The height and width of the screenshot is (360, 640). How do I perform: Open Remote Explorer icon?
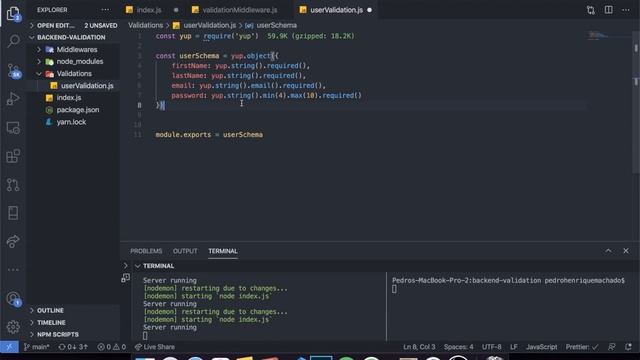(13, 128)
